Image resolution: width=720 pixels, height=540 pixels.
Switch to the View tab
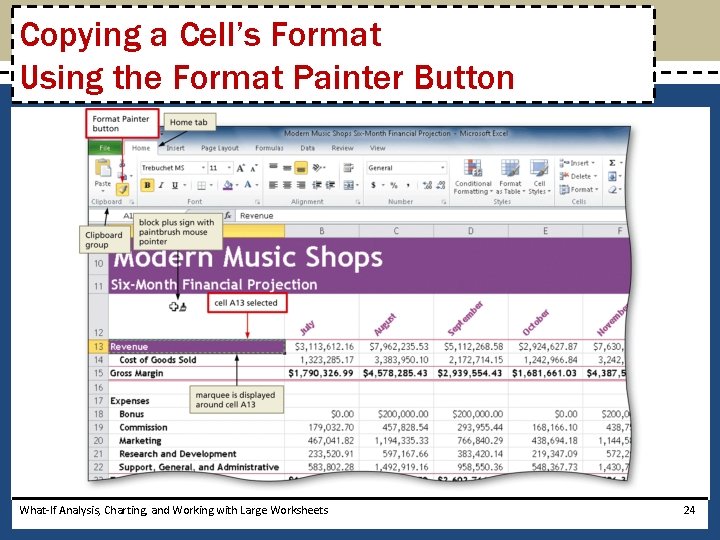coord(377,148)
